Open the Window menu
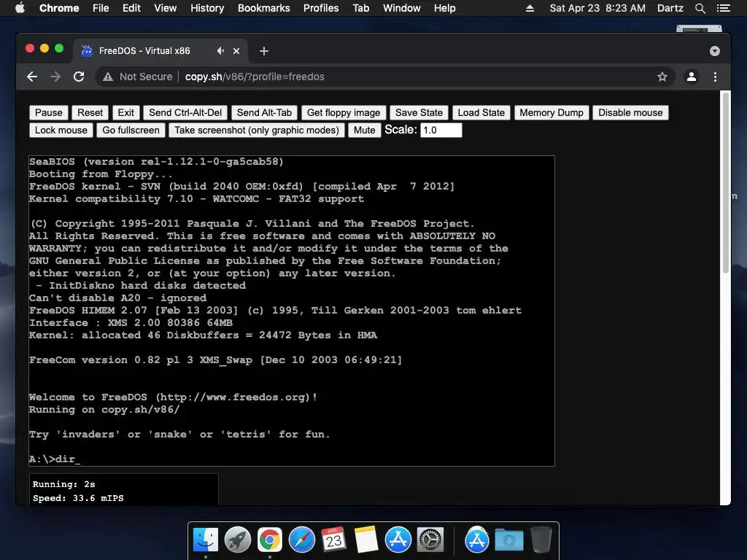This screenshot has width=747, height=560. 402,8
